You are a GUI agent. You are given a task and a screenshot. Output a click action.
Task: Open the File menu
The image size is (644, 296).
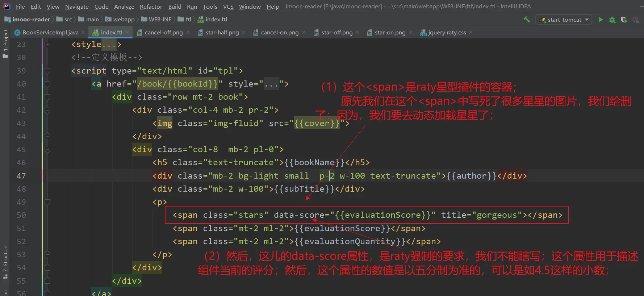click(20, 7)
